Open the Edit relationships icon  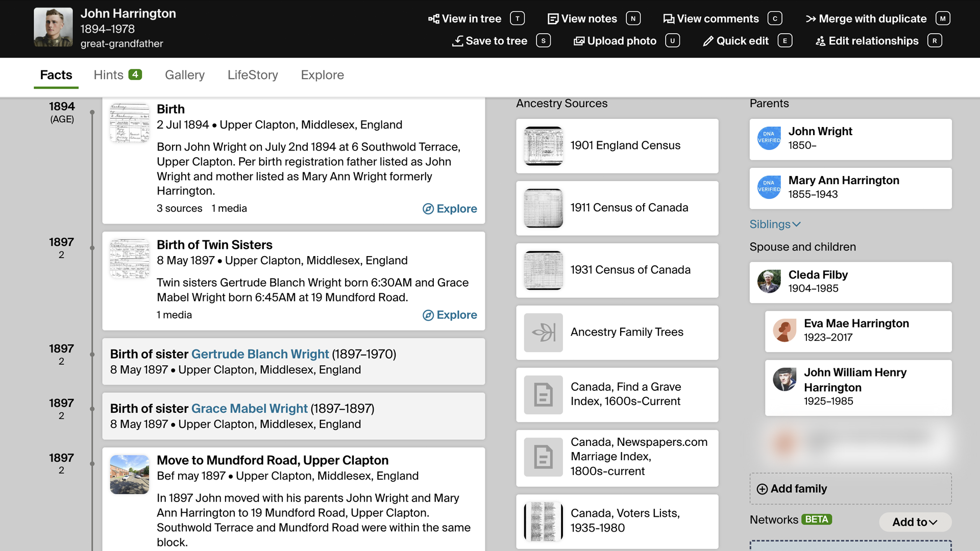point(820,41)
